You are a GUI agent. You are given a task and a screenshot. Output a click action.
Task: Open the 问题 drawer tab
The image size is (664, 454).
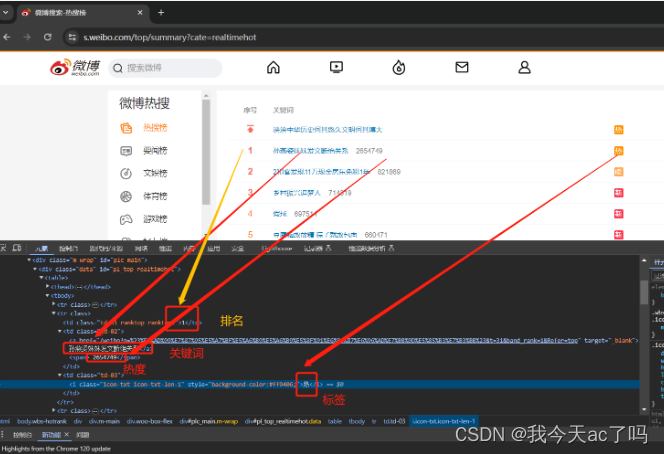click(83, 435)
